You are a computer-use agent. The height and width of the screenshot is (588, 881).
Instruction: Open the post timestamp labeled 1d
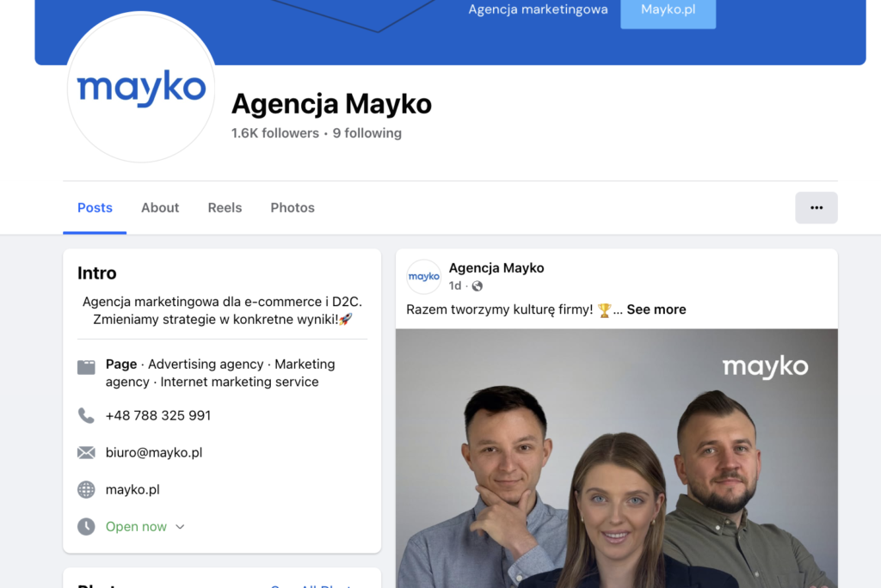click(455, 285)
